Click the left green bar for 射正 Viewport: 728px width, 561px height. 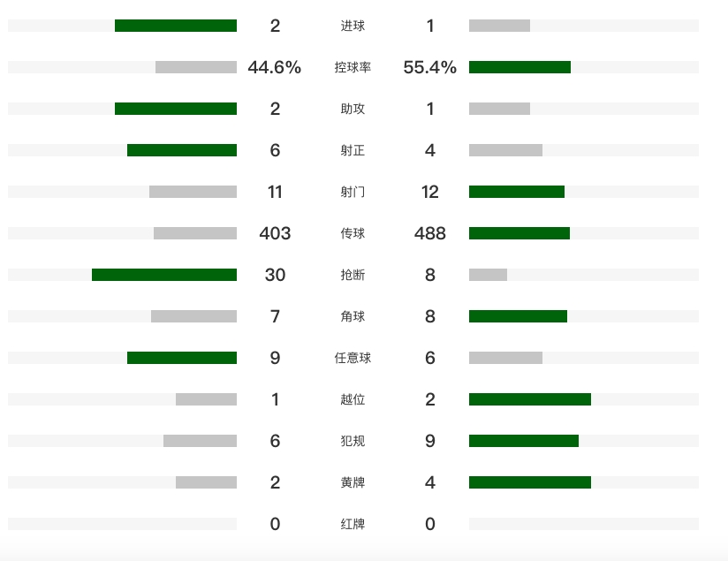(x=182, y=150)
